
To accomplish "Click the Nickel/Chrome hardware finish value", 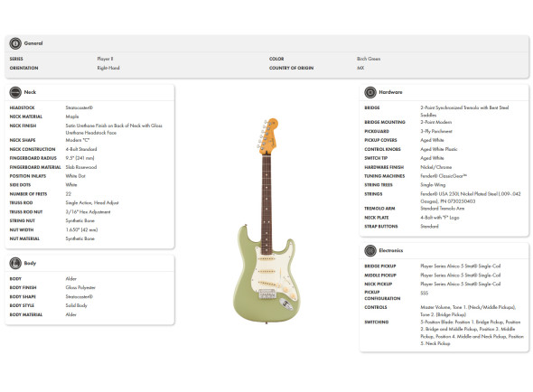I will (436, 167).
